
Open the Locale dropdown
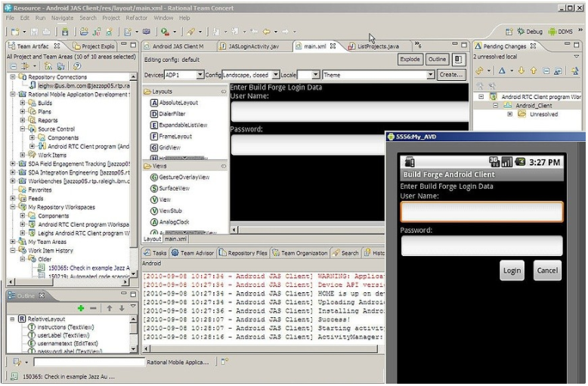pos(316,75)
